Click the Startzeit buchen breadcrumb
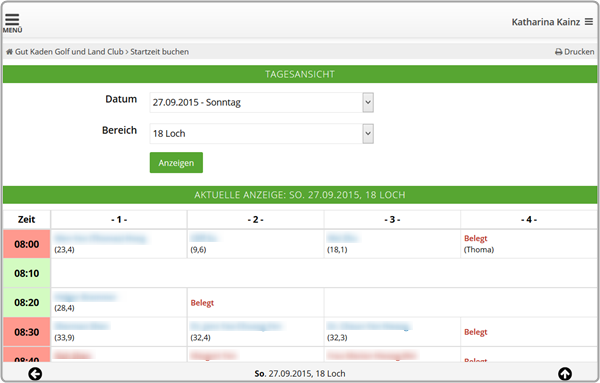600x383 pixels. [160, 52]
